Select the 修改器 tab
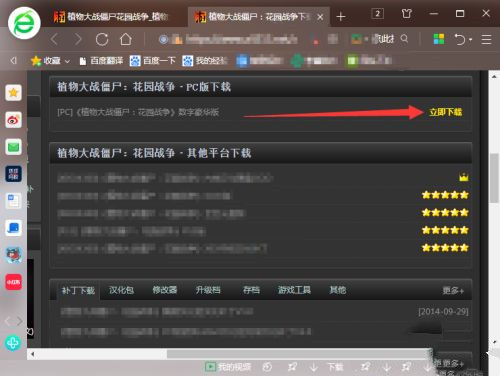This screenshot has width=500, height=376. [x=165, y=290]
